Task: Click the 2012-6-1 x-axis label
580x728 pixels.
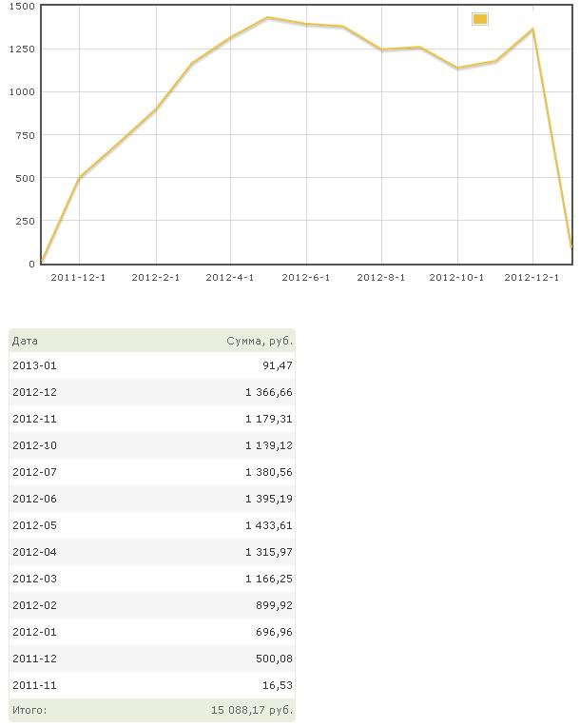Action: pos(306,278)
